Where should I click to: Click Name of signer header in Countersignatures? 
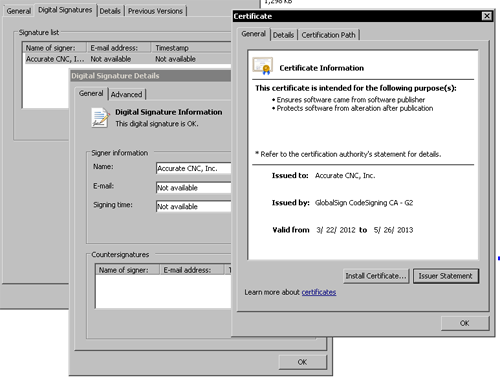tap(128, 270)
